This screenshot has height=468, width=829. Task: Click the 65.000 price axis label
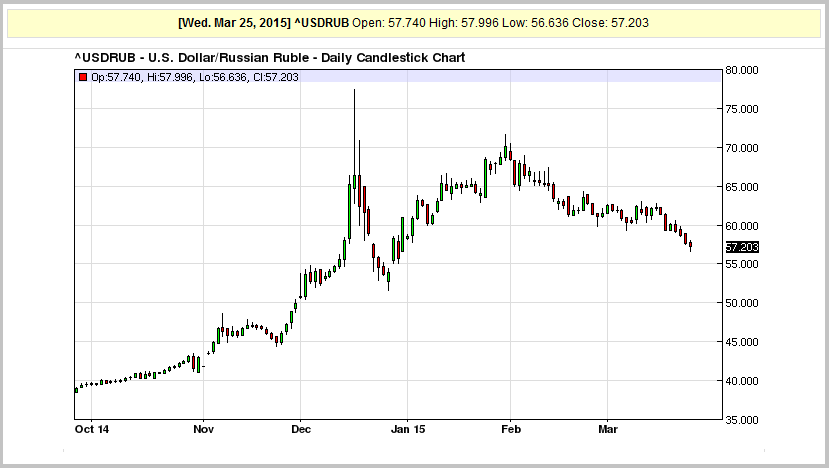742,187
